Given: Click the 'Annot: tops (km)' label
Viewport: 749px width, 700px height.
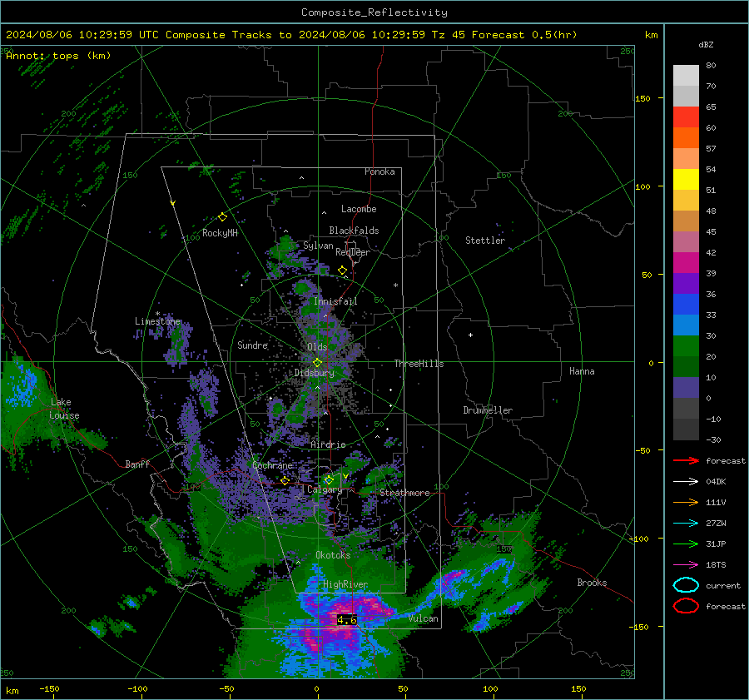Looking at the screenshot, I should pyautogui.click(x=58, y=56).
